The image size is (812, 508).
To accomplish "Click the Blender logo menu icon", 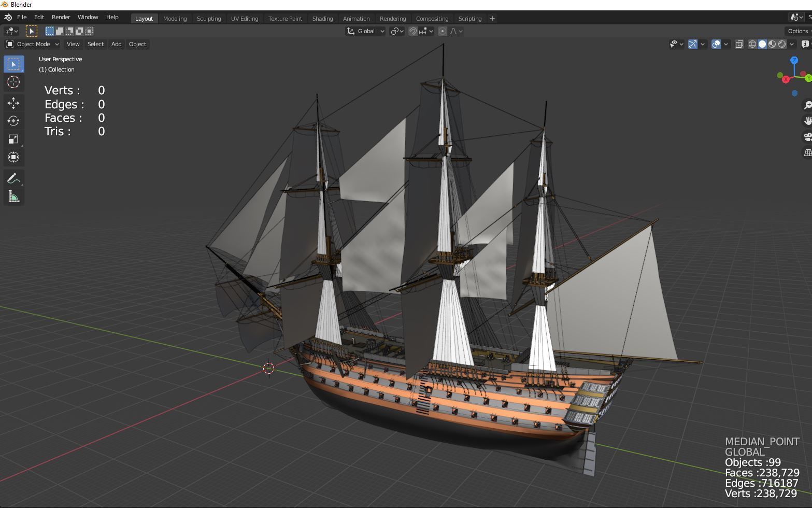I will point(8,18).
